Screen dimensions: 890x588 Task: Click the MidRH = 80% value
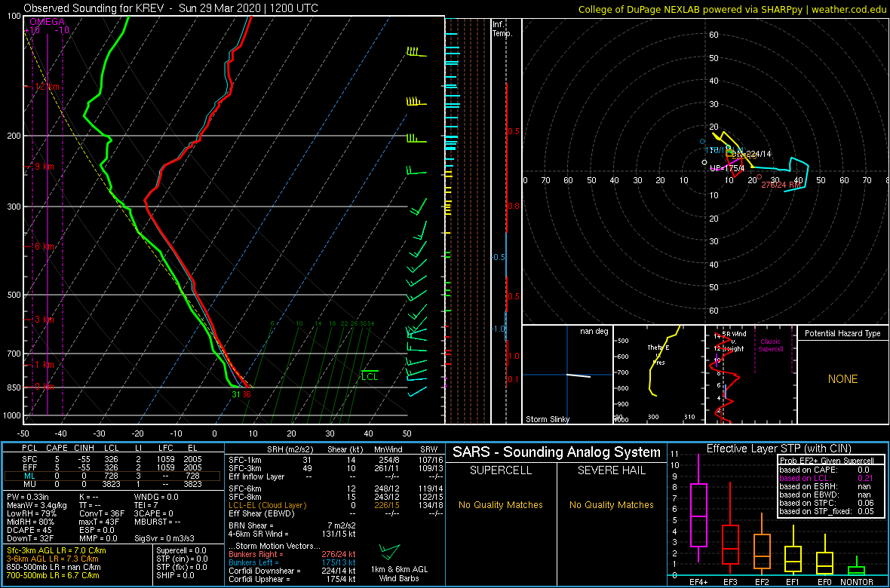pyautogui.click(x=29, y=522)
